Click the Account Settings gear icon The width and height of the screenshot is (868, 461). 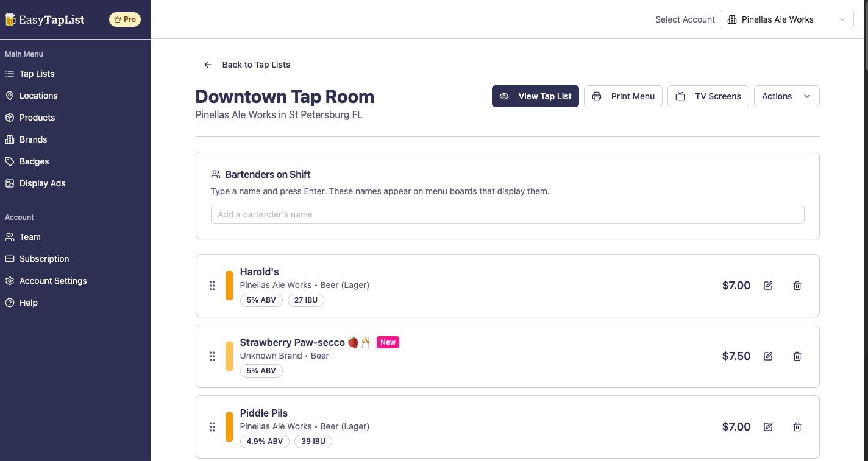tap(10, 281)
